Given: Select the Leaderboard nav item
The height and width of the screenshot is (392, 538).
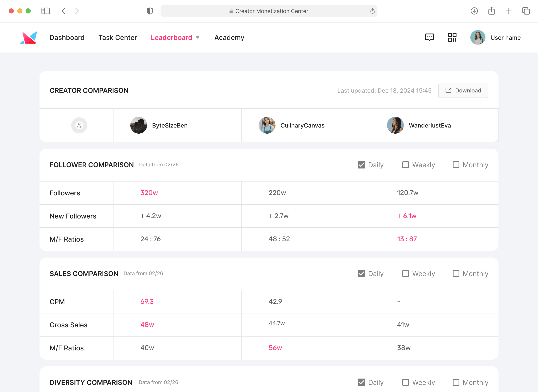Looking at the screenshot, I should point(171,37).
